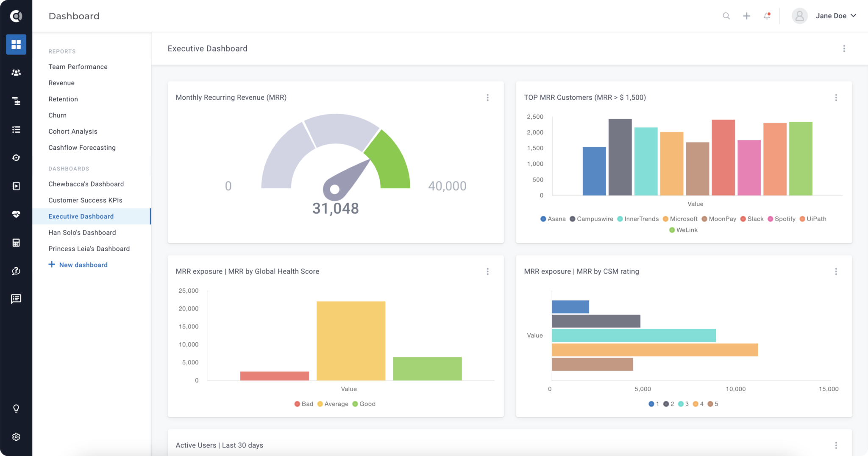Open the hierarchy/segments icon in sidebar
This screenshot has height=456, width=868.
point(16,101)
